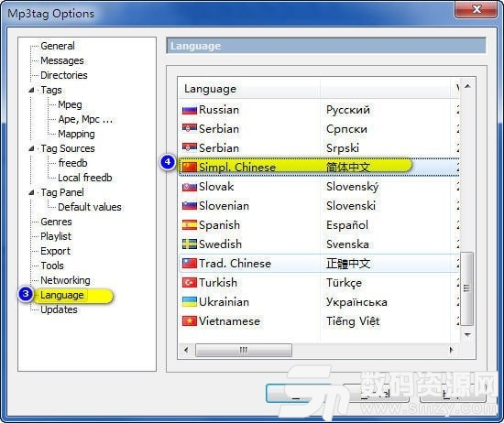The height and width of the screenshot is (423, 504).
Task: Select the Slovenian language row
Action: [319, 206]
